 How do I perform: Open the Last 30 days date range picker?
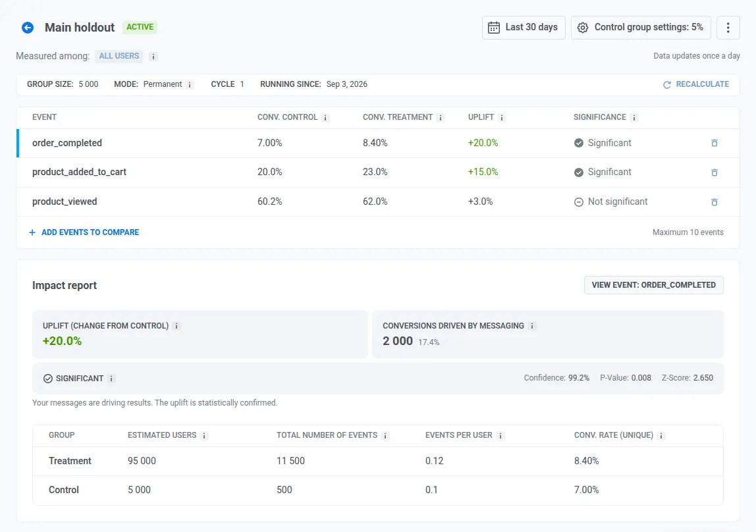pyautogui.click(x=524, y=28)
